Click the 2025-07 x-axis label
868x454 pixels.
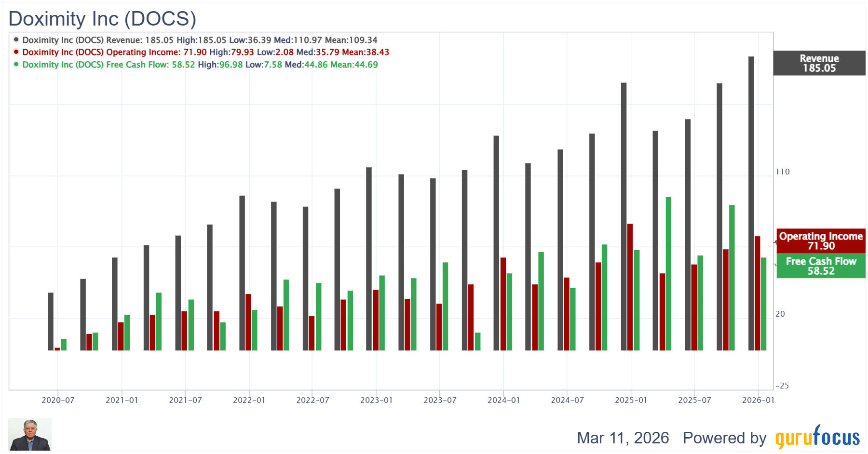[x=695, y=400]
